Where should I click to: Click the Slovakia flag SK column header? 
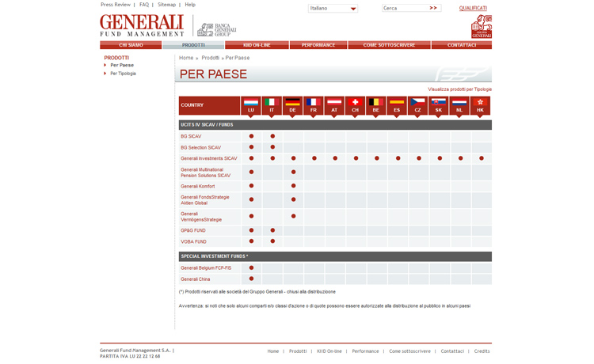point(438,105)
